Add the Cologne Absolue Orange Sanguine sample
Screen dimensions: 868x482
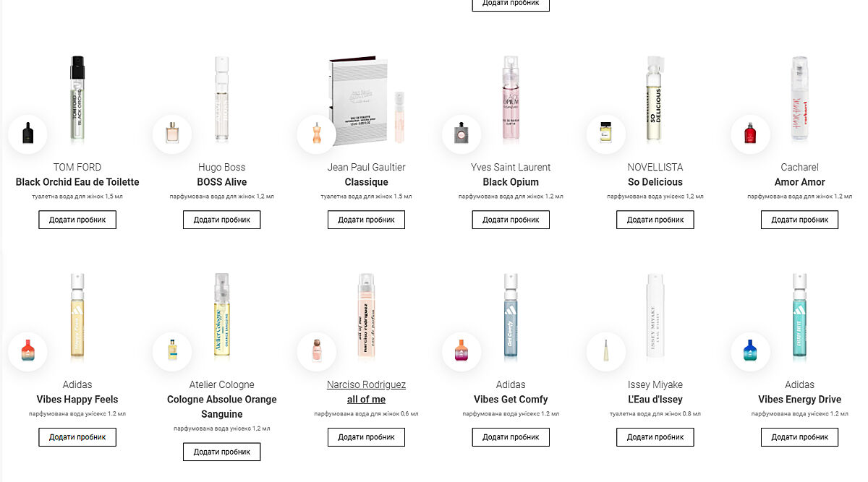(221, 452)
